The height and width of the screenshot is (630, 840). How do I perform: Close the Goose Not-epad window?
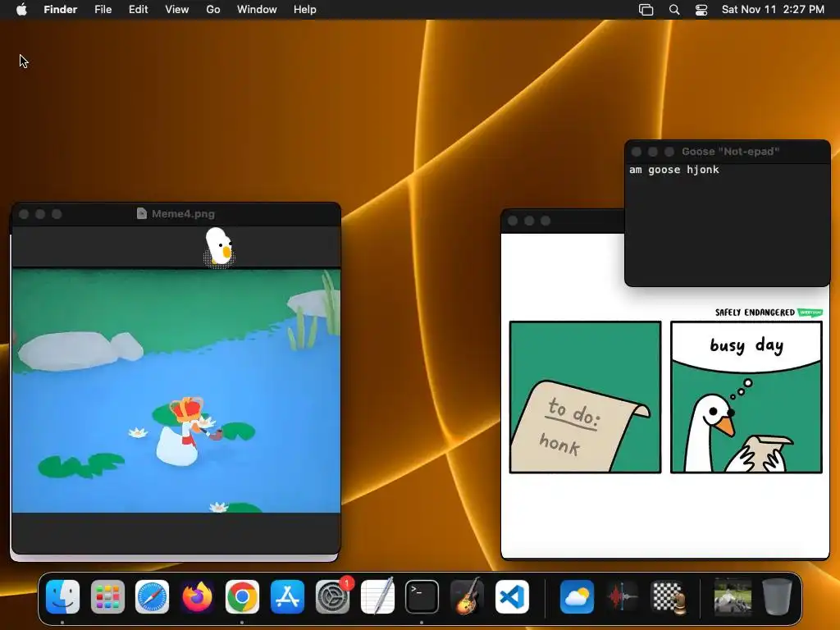[x=637, y=152]
